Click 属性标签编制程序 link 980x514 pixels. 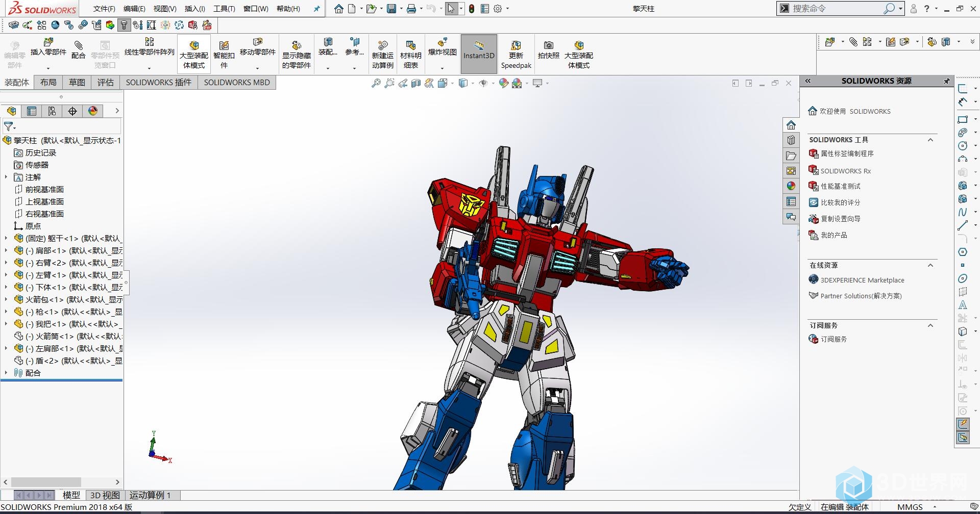click(847, 153)
